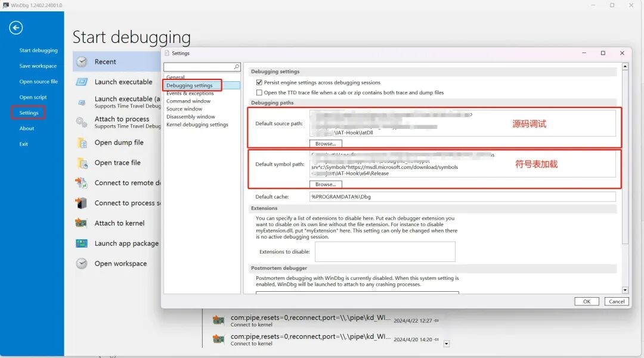Click the Open dump file option label
644x358 pixels.
(119, 143)
